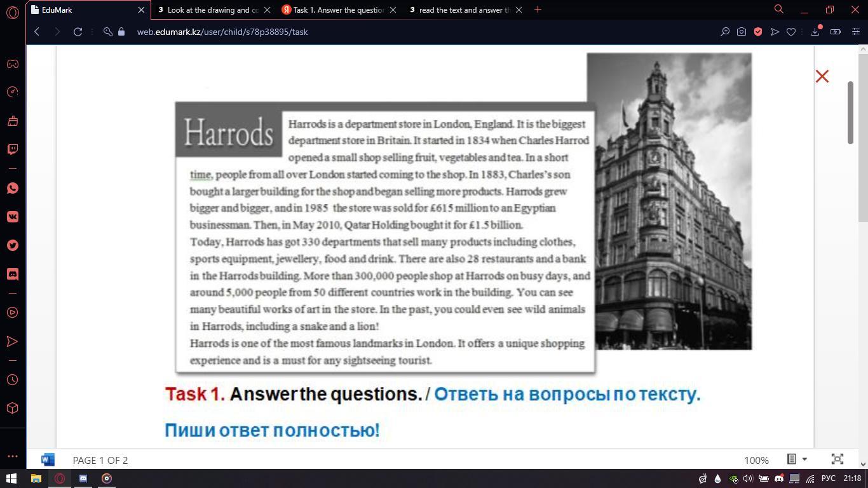Open GX Corner gamepad icon in sidebar

pos(13,64)
